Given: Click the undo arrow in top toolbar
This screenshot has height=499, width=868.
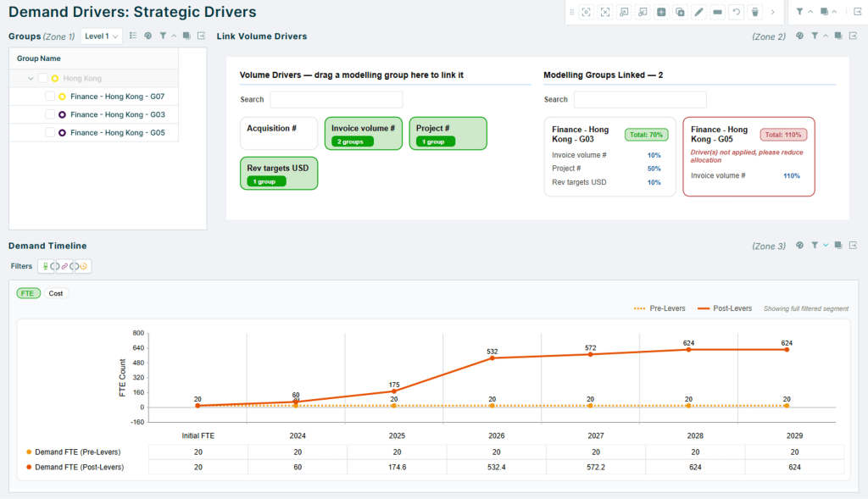Looking at the screenshot, I should (737, 12).
